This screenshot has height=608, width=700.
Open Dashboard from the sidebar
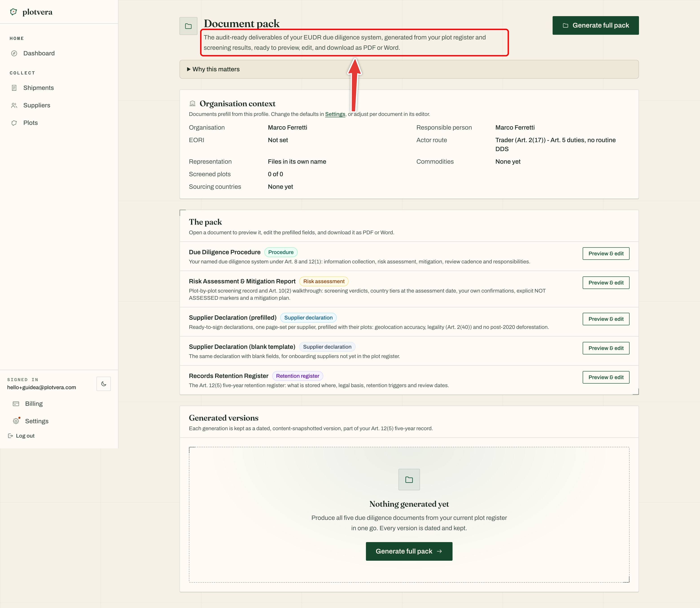(x=39, y=53)
